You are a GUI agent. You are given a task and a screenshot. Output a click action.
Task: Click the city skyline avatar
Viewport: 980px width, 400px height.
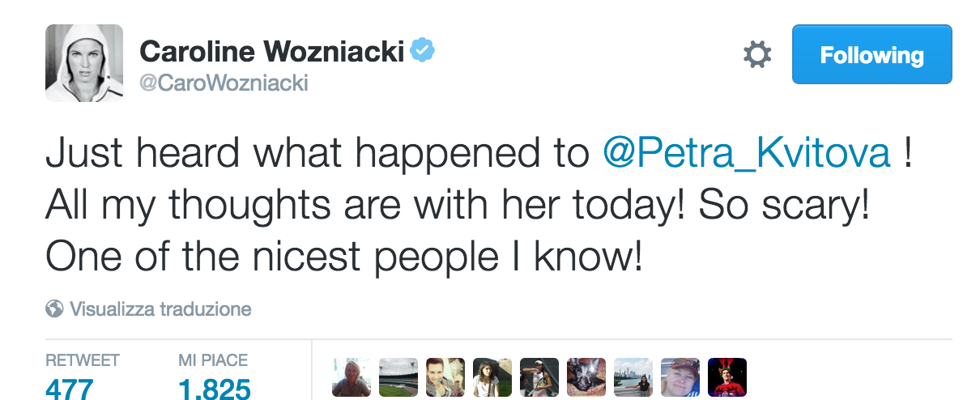[x=633, y=377]
